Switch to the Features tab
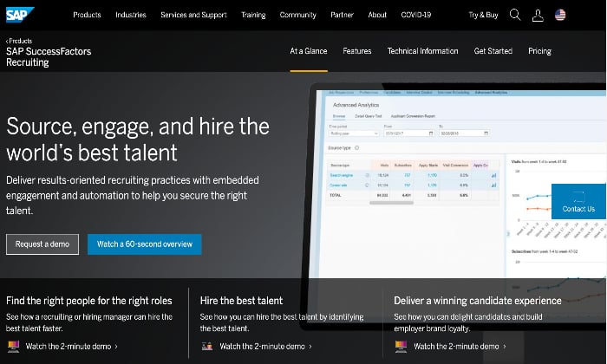 pyautogui.click(x=357, y=51)
